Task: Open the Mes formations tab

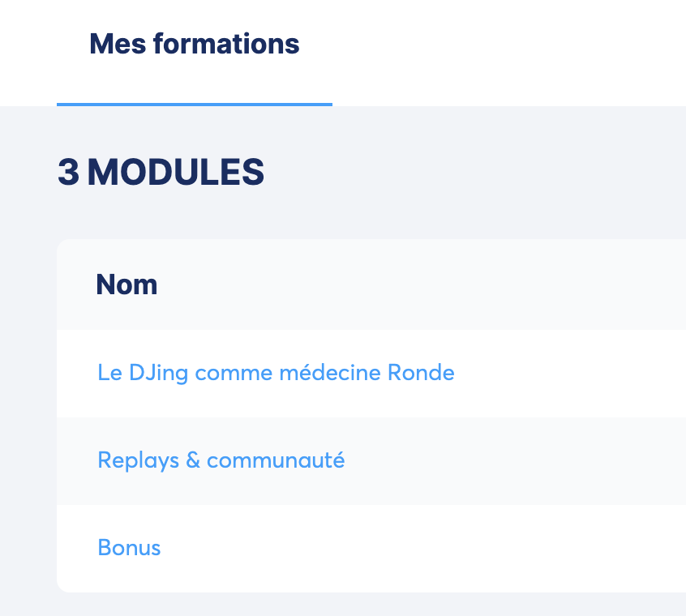Action: click(x=194, y=44)
